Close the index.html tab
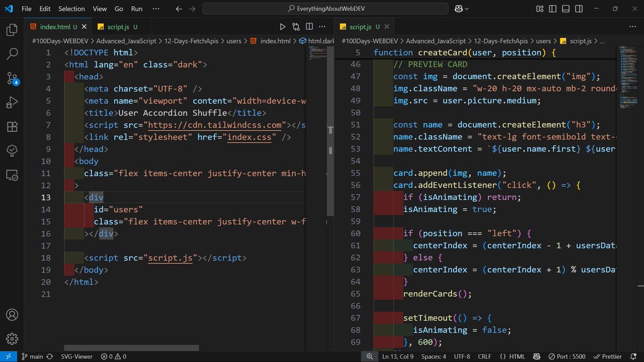This screenshot has height=362, width=644. click(85, 27)
